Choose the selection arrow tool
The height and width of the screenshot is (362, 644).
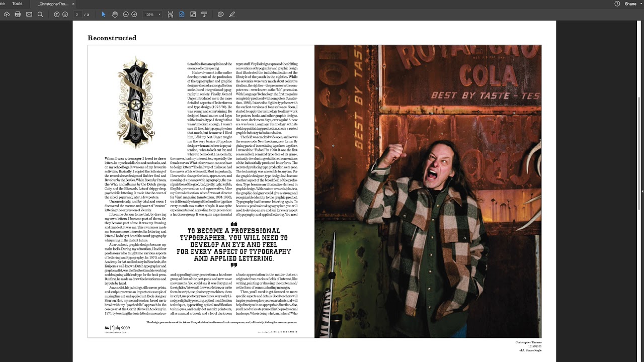pos(104,15)
